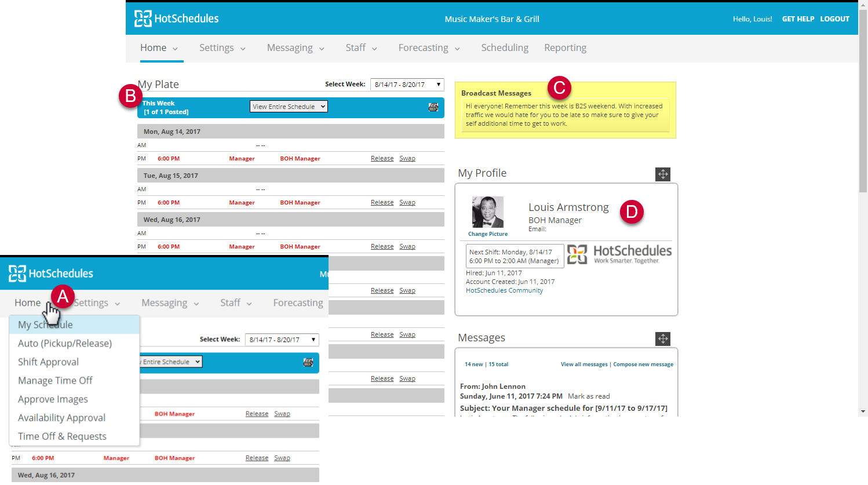The width and height of the screenshot is (868, 485).
Task: Click Release for the Tue, Aug 15 shift
Action: click(x=382, y=203)
